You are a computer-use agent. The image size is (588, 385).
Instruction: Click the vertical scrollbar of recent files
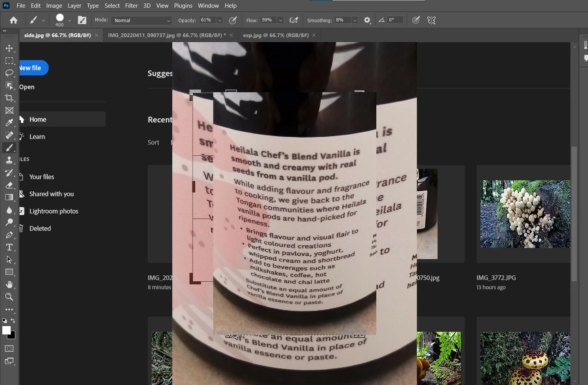pyautogui.click(x=574, y=214)
